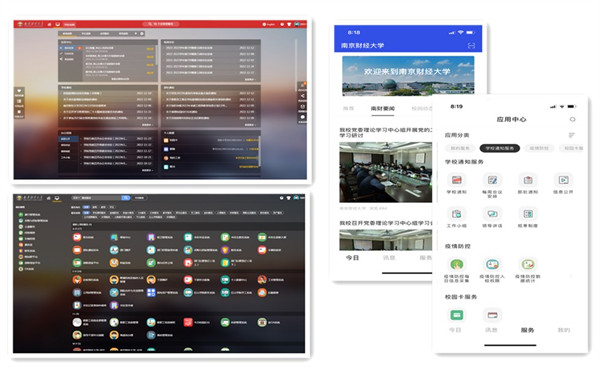Tap the 疫情防控每日信息采集 green icon
The image size is (600, 367).
457,264
